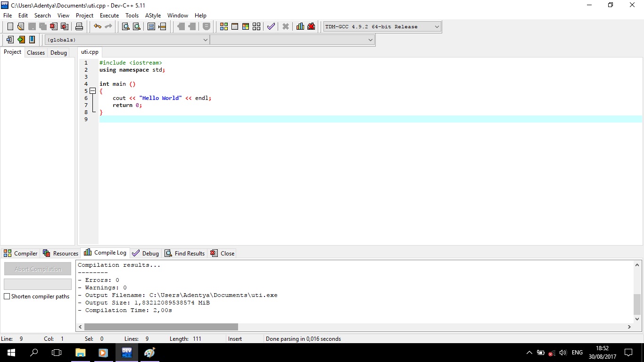Image resolution: width=644 pixels, height=362 pixels.
Task: Click the Insert snippet toolbar icon
Action: tap(10, 40)
